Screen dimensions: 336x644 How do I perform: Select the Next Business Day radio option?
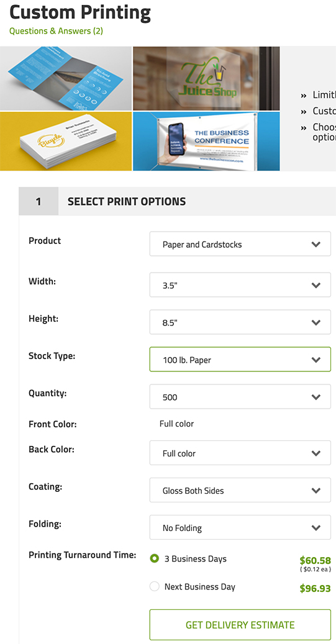[x=155, y=586]
